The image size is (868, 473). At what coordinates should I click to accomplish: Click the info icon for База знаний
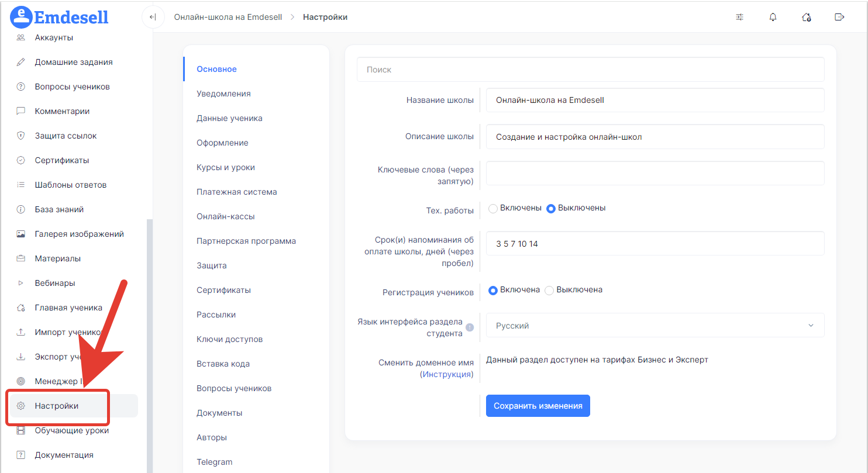point(21,209)
